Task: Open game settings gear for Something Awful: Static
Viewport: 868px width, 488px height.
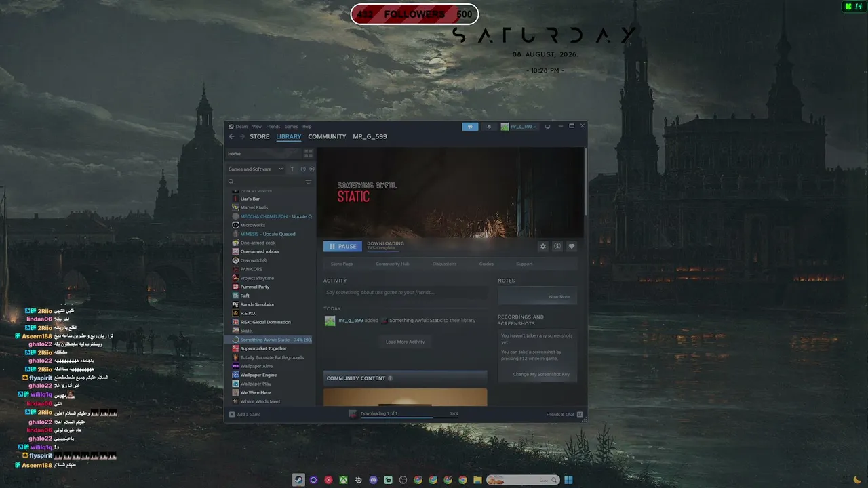Action: pos(542,247)
